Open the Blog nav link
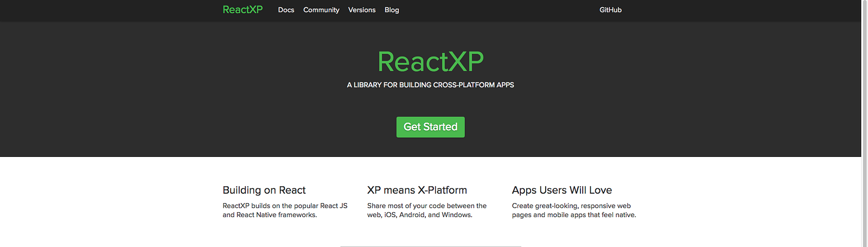The height and width of the screenshot is (247, 868). 392,10
